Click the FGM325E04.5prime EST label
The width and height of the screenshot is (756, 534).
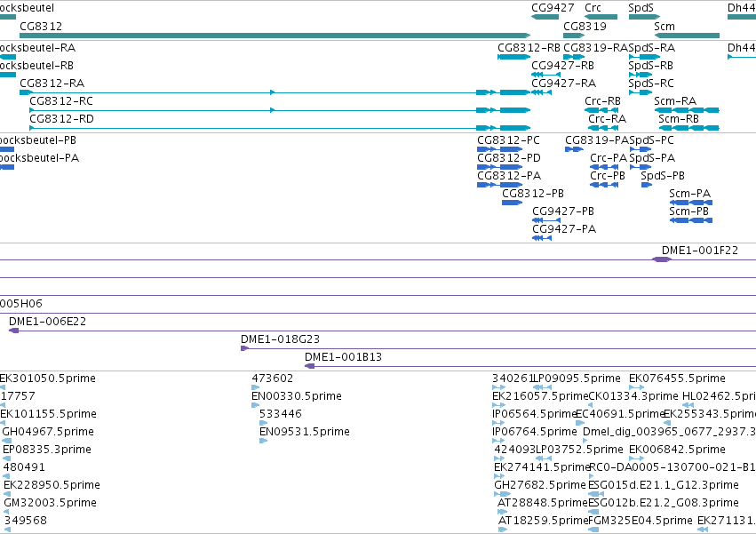coord(641,521)
